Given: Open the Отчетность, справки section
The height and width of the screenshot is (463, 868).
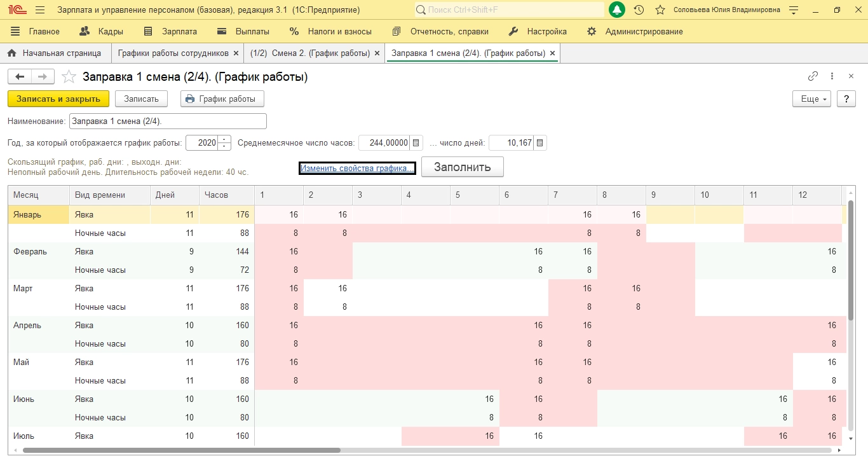Looking at the screenshot, I should [440, 31].
